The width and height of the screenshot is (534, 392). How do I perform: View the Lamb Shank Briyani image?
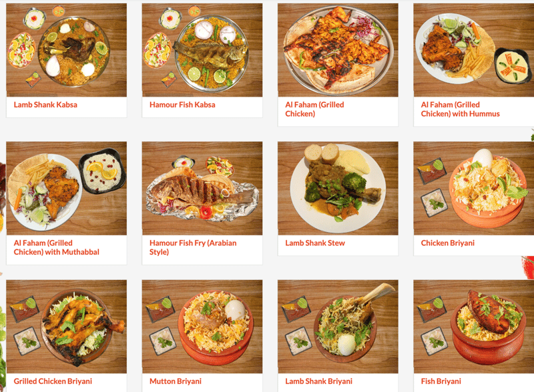[338, 327]
